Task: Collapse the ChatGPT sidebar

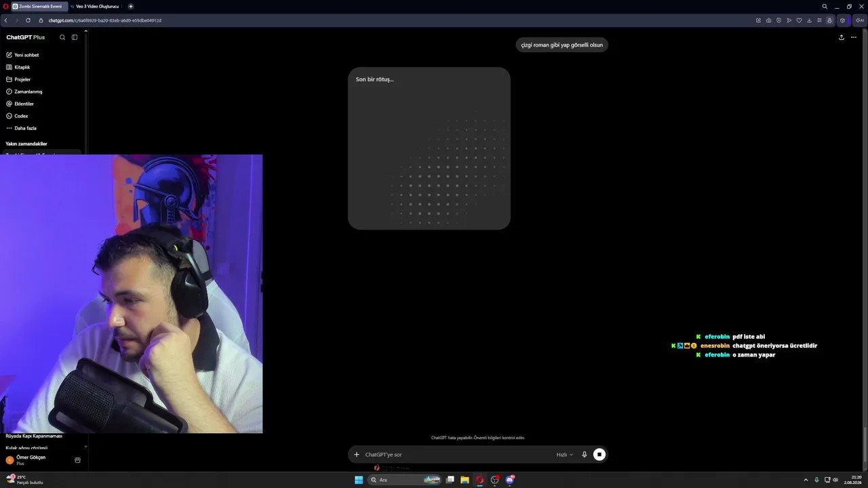Action: [x=75, y=37]
